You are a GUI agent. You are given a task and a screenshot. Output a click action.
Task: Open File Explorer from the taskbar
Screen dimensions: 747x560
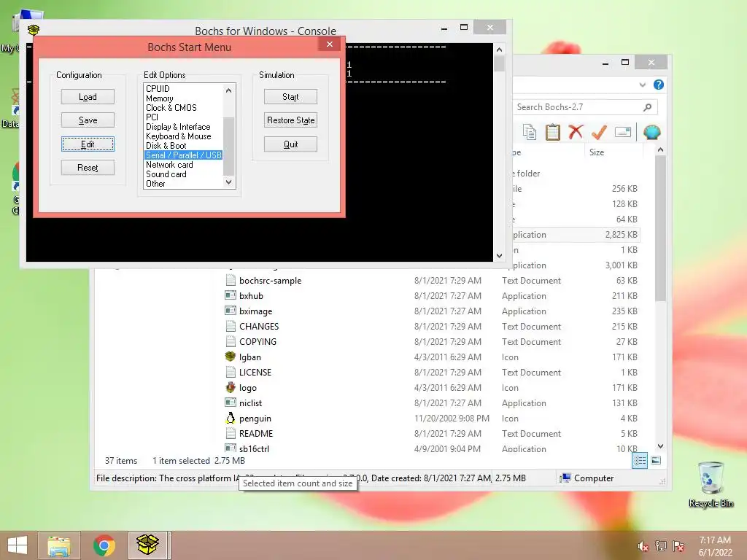pos(59,545)
